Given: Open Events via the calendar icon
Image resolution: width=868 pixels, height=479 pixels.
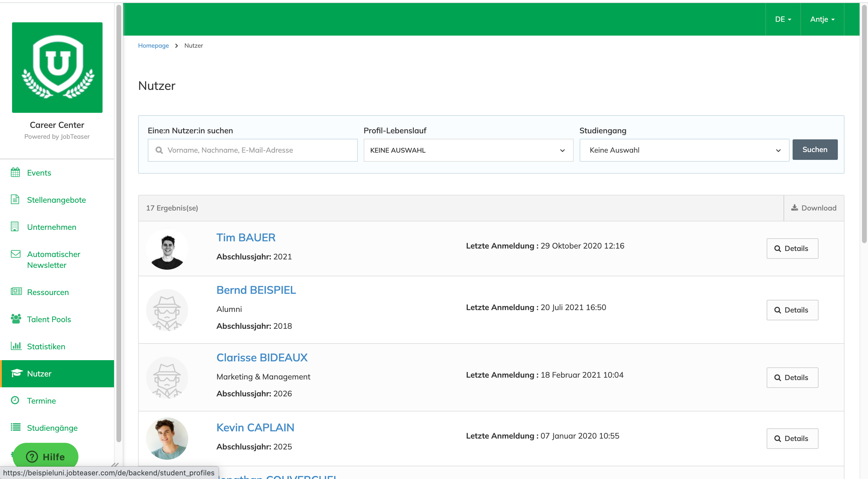Looking at the screenshot, I should 15,172.
